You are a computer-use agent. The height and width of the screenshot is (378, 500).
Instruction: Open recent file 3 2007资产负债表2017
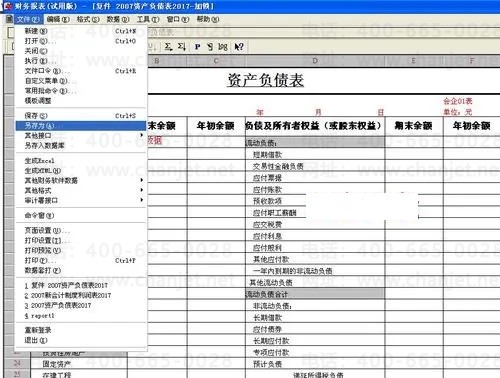coord(81,305)
